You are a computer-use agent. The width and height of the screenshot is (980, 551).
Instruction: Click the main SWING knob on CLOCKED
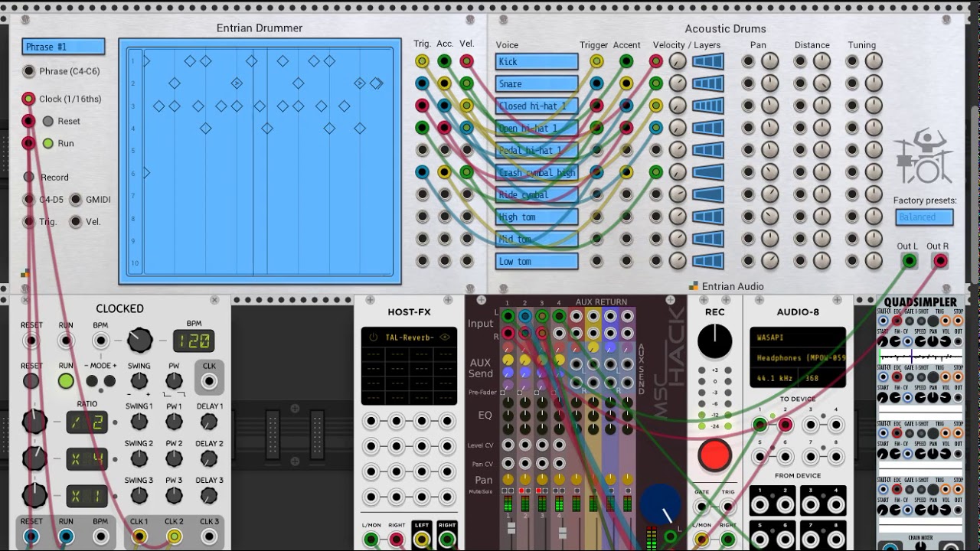pos(139,381)
